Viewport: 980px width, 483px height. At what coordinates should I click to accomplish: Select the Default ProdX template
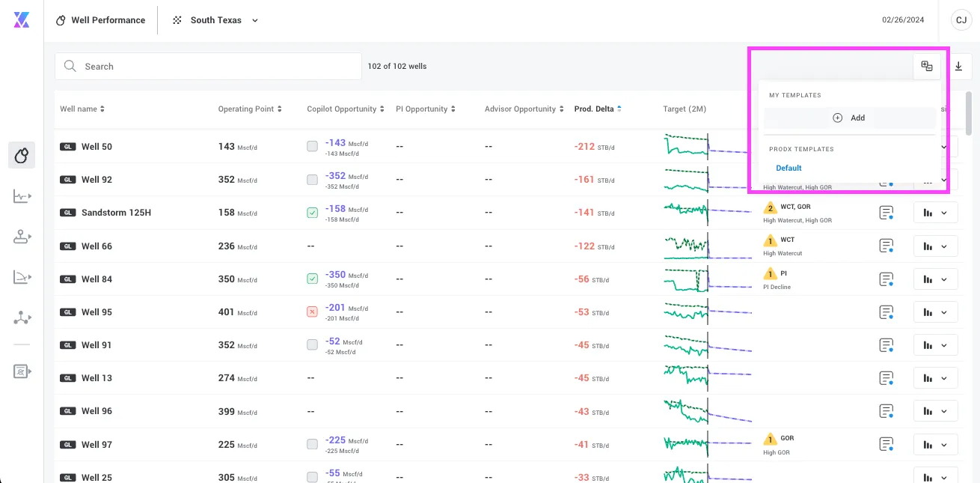(x=788, y=168)
